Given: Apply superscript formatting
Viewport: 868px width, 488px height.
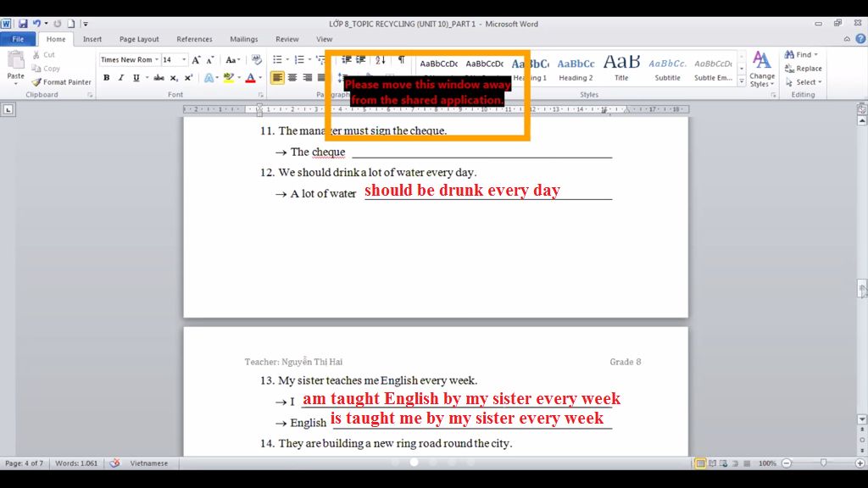Looking at the screenshot, I should (x=189, y=78).
